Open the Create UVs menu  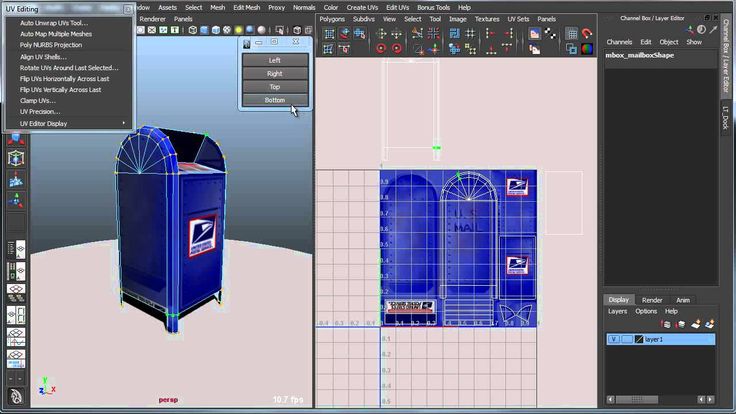point(362,8)
